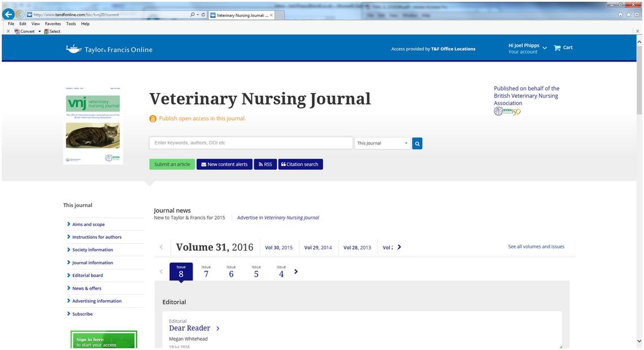644x350 pixels.
Task: Show more issues with the right chevron
Action: tap(295, 272)
